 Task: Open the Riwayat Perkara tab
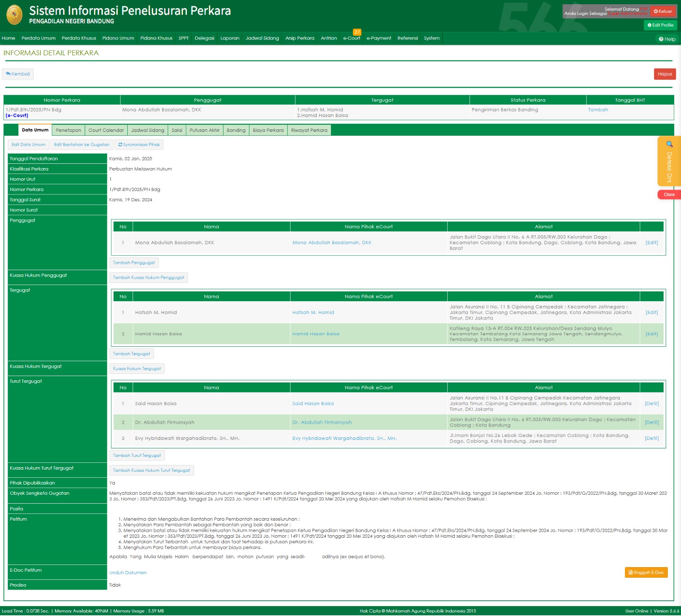[x=309, y=130]
